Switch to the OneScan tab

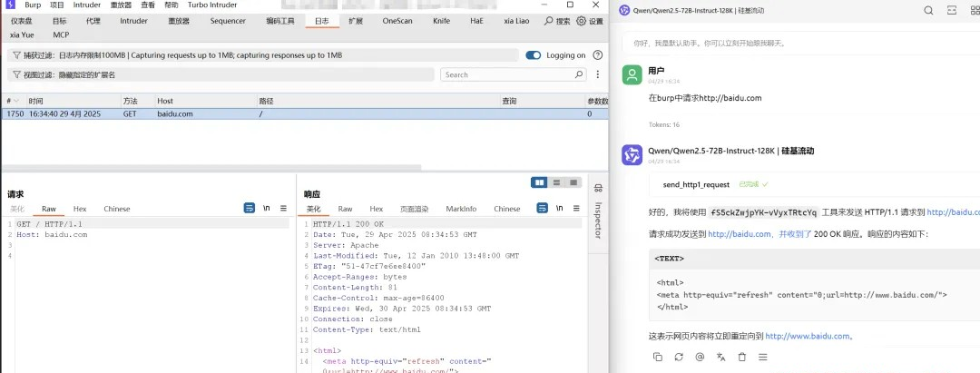click(397, 21)
